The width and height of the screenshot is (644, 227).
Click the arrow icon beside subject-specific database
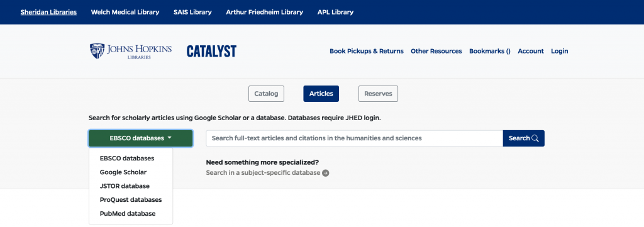click(x=326, y=173)
